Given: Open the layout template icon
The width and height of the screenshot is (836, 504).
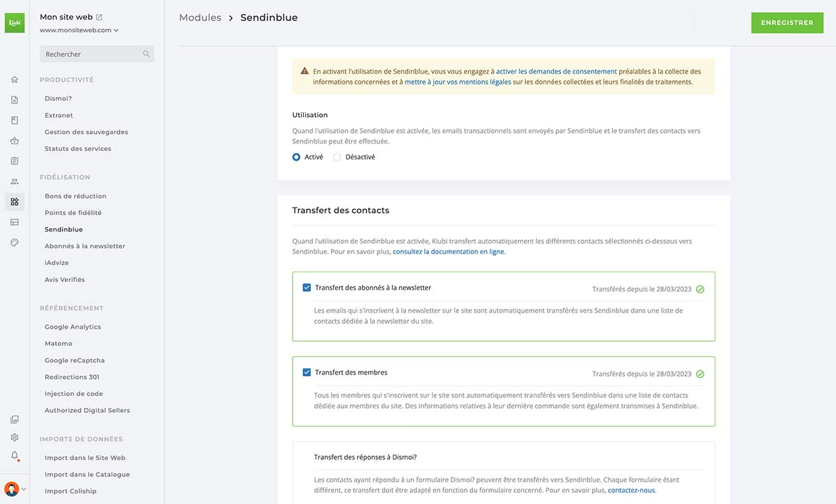Looking at the screenshot, I should point(15,222).
